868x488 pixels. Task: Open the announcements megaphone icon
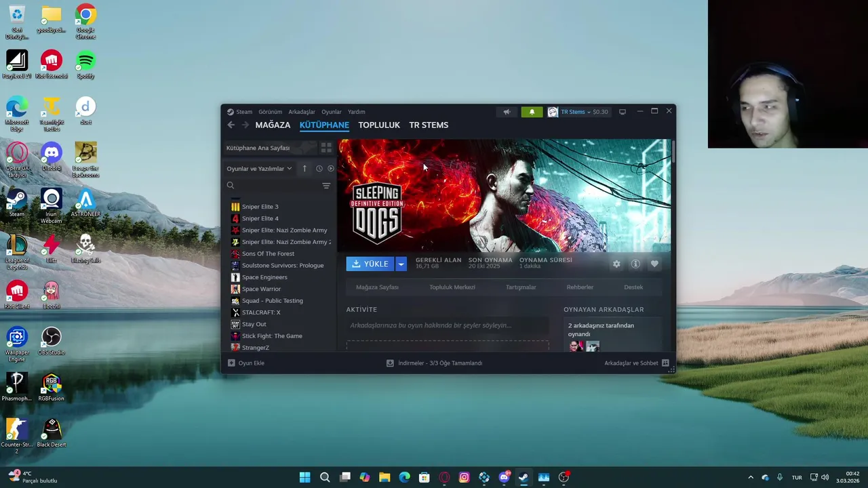tap(507, 112)
